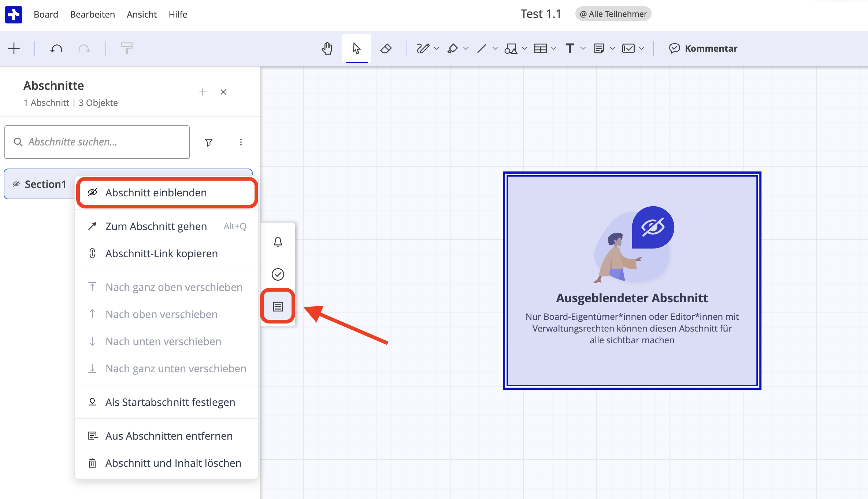Select the sticky note tool
Screen dimensions: 868x499
(x=599, y=48)
